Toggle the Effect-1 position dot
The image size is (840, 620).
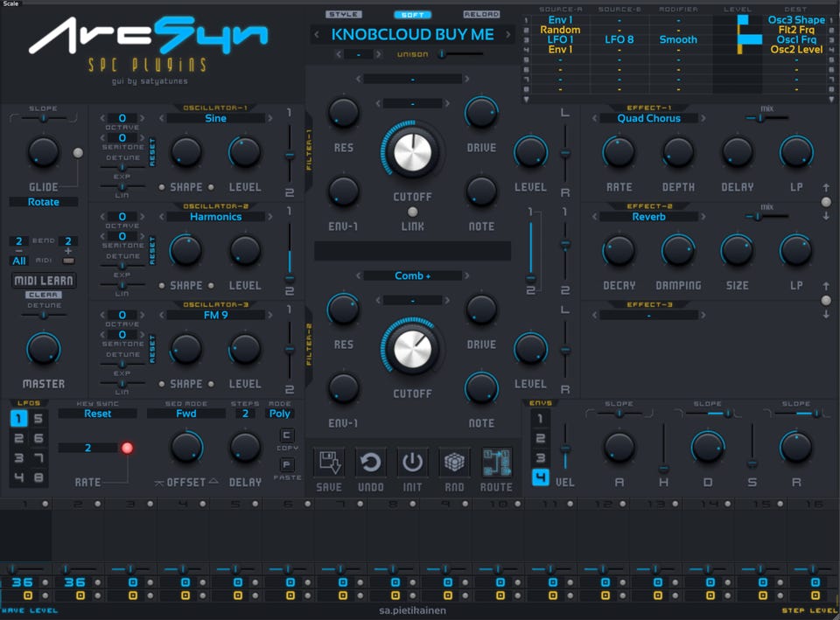826,202
